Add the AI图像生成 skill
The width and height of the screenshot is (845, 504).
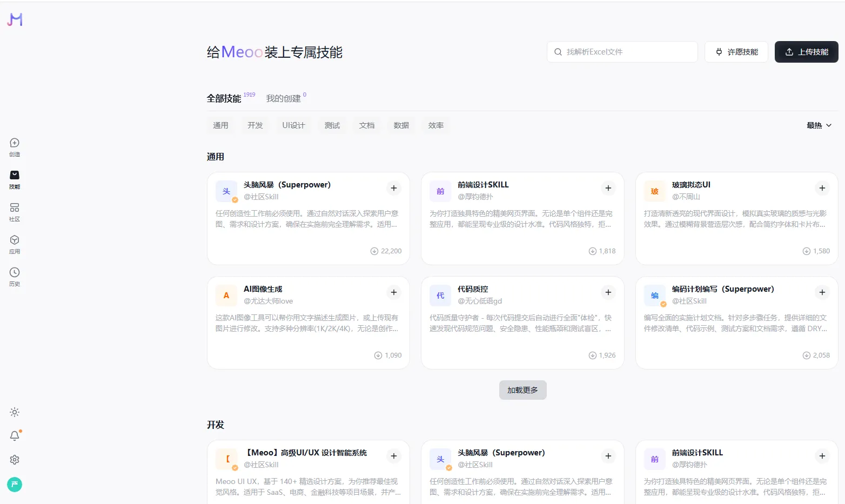click(x=394, y=292)
